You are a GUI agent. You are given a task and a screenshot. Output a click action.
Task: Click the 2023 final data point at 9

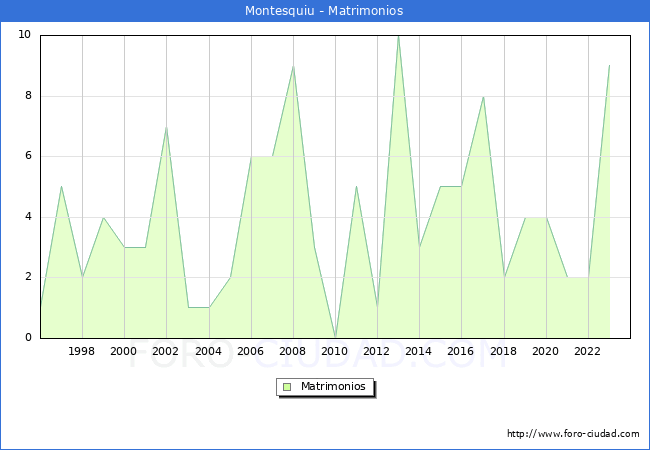point(609,66)
